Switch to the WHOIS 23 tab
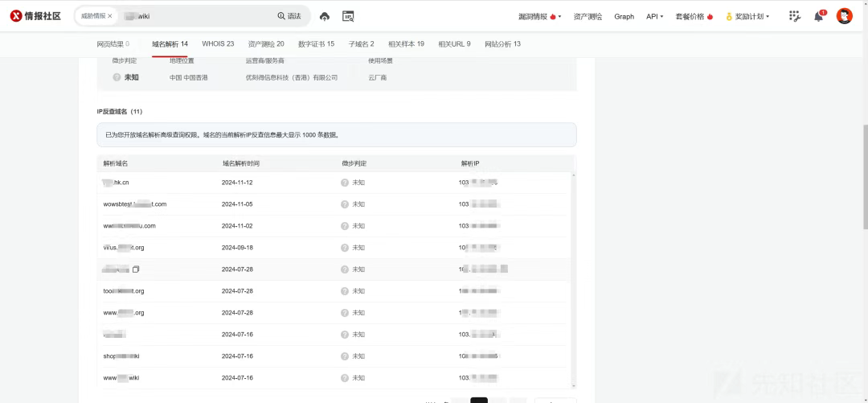 218,43
